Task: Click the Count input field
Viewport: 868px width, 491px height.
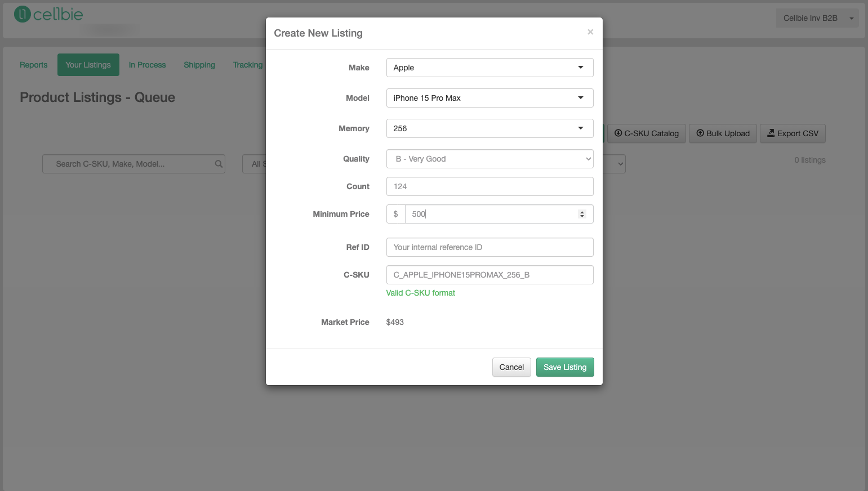Action: (489, 186)
